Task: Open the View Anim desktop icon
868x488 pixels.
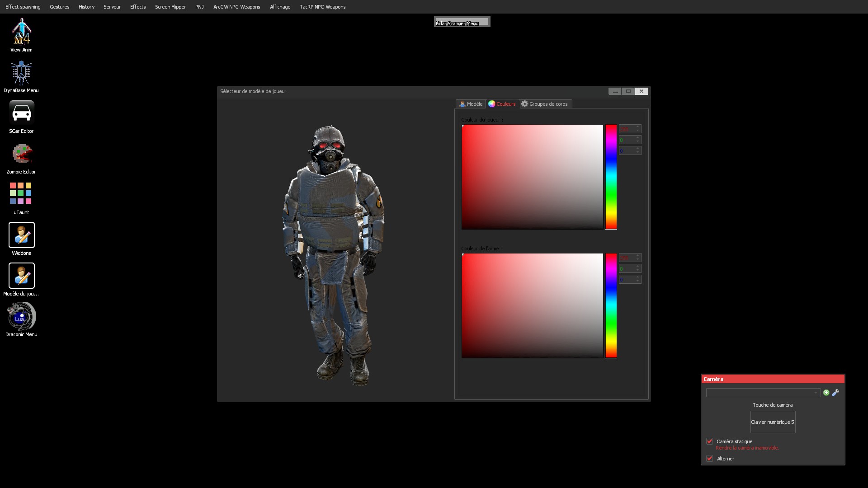Action: click(21, 32)
